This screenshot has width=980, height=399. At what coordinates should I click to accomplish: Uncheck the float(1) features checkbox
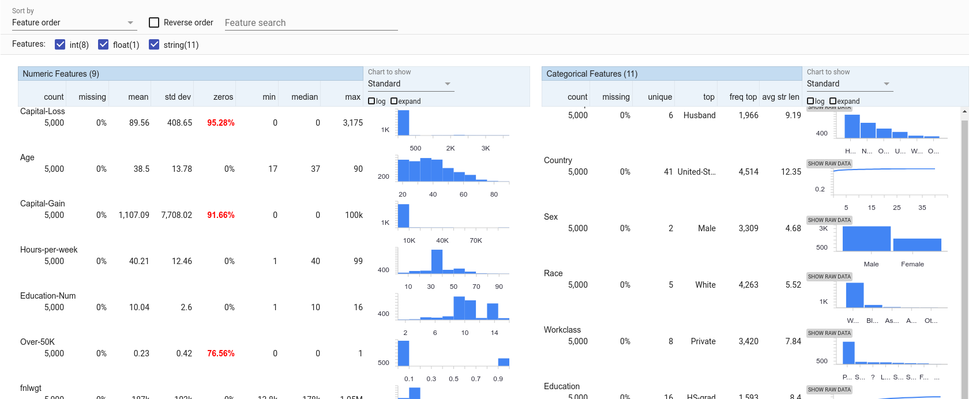103,44
